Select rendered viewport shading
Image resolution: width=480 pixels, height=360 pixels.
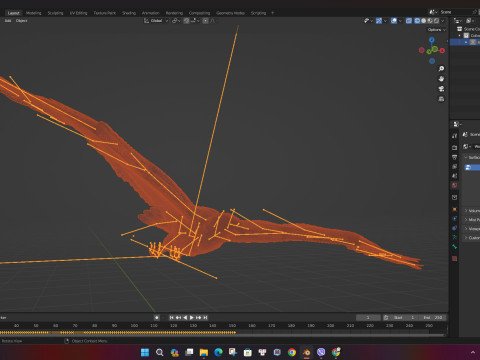click(436, 21)
